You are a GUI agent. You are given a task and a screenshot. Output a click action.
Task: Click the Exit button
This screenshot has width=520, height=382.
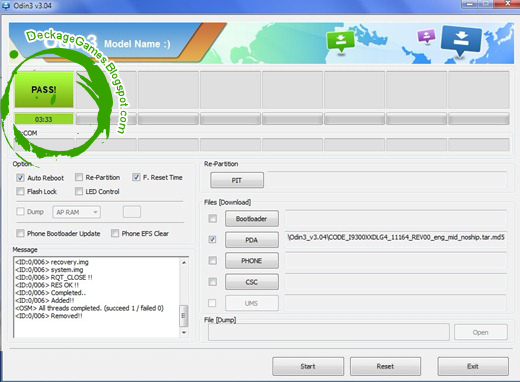[x=473, y=366]
